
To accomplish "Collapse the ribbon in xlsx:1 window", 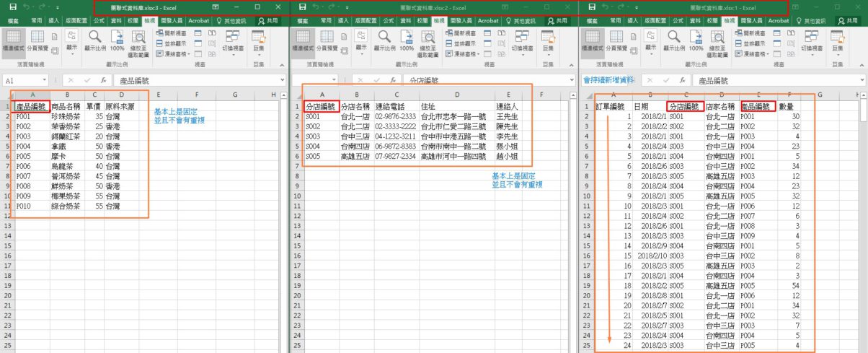I will click(x=862, y=66).
